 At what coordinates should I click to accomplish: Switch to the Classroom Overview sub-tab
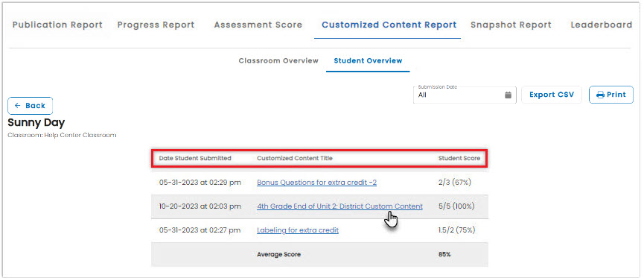(x=278, y=60)
